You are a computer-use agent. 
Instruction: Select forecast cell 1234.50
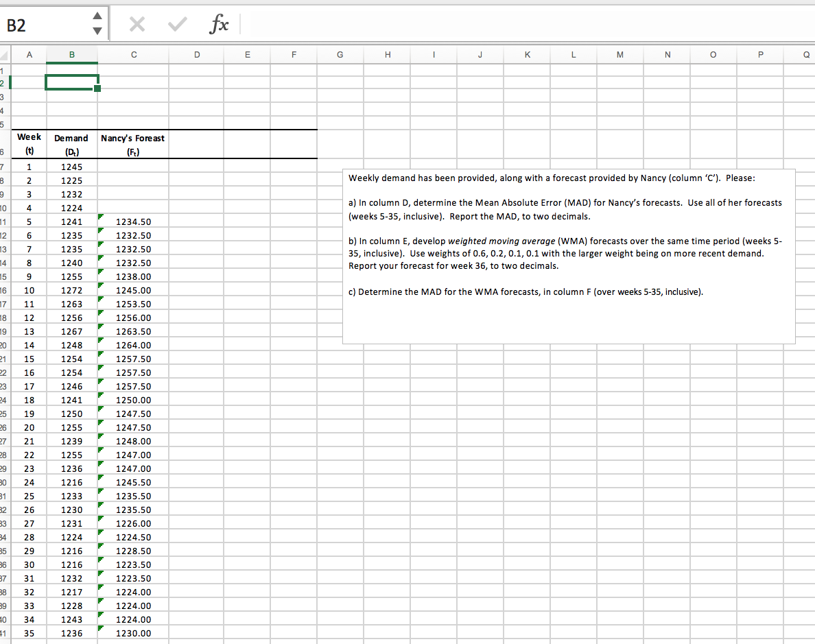[133, 222]
